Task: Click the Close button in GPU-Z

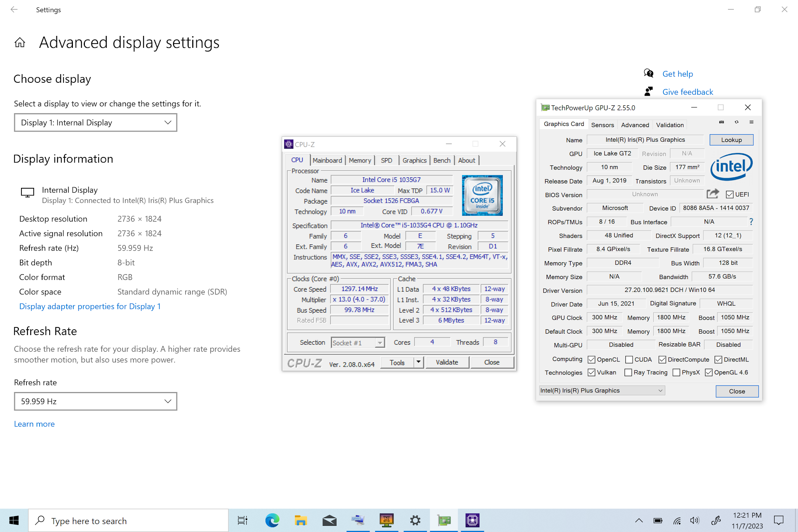Action: pos(737,391)
